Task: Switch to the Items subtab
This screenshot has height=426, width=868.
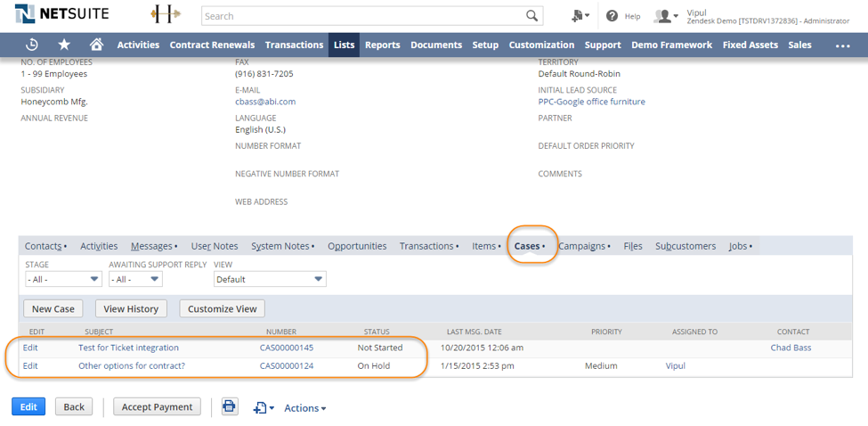Action: 486,246
